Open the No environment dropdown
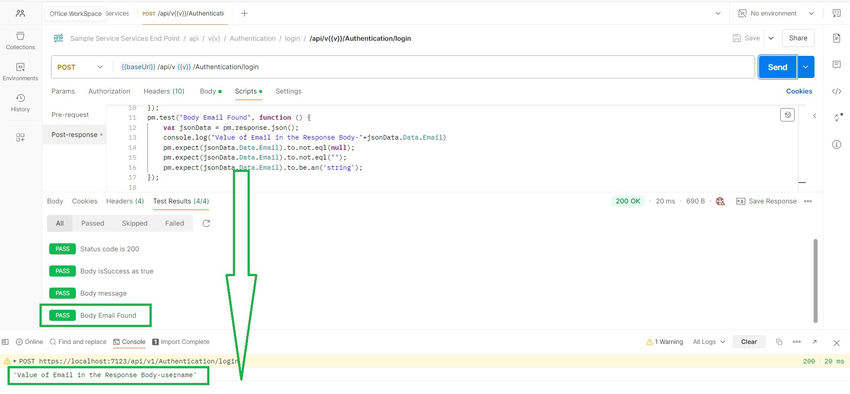Viewport: 850px width, 394px height. 776,14
